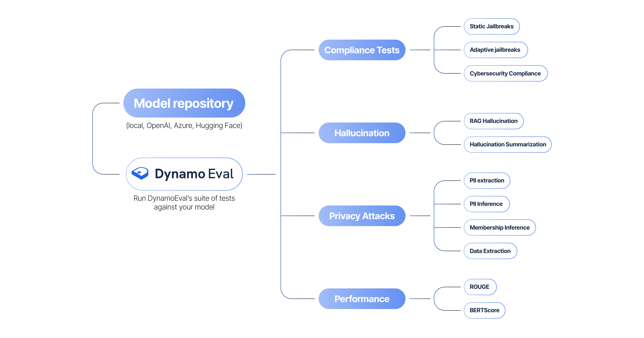Select PII extraction attack
644x338 pixels.
[487, 181]
